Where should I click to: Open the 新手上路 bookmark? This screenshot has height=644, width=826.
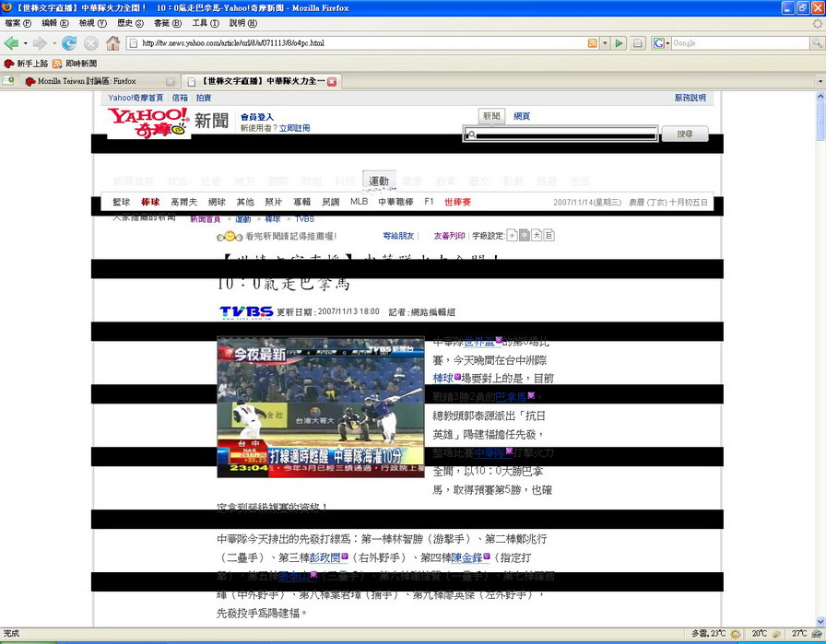point(26,64)
